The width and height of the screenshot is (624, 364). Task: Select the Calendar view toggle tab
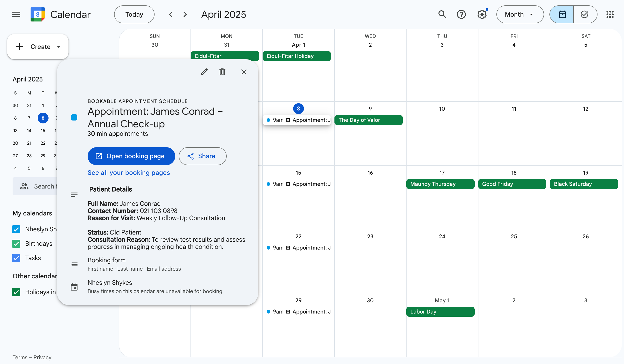click(x=562, y=14)
